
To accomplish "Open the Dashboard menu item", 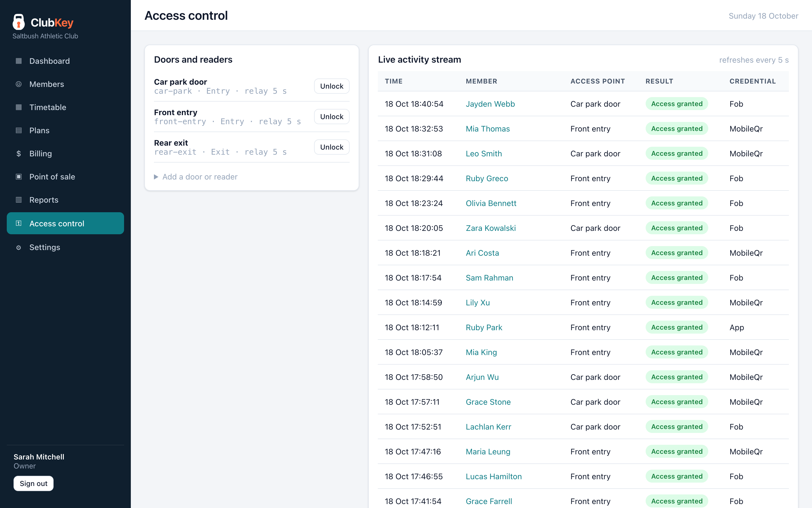I will pyautogui.click(x=65, y=61).
